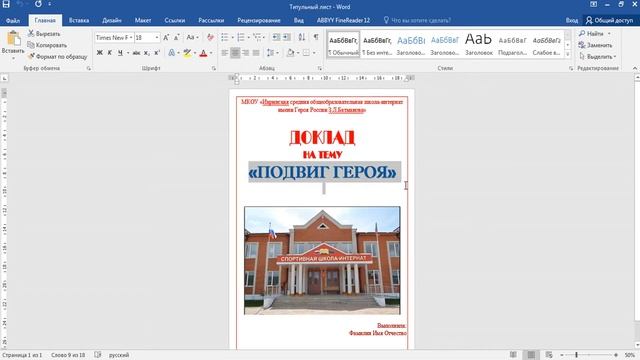Toggle italic К formatting

point(110,53)
